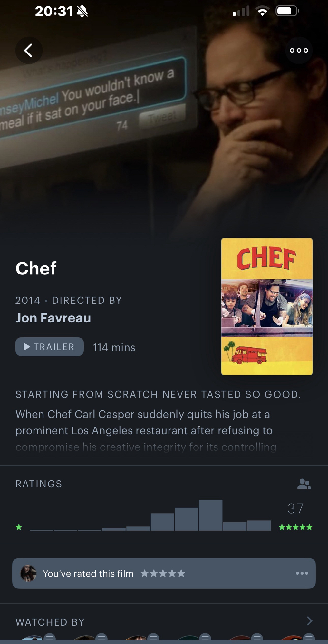Tap the battery indicator in status bar
The image size is (328, 644).
click(287, 11)
